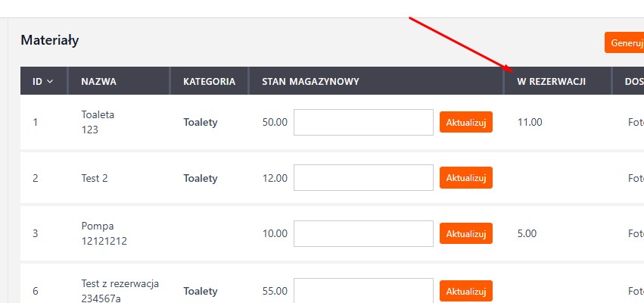
Task: Select Toalety category for Test z rezerwacja
Action: point(201,291)
